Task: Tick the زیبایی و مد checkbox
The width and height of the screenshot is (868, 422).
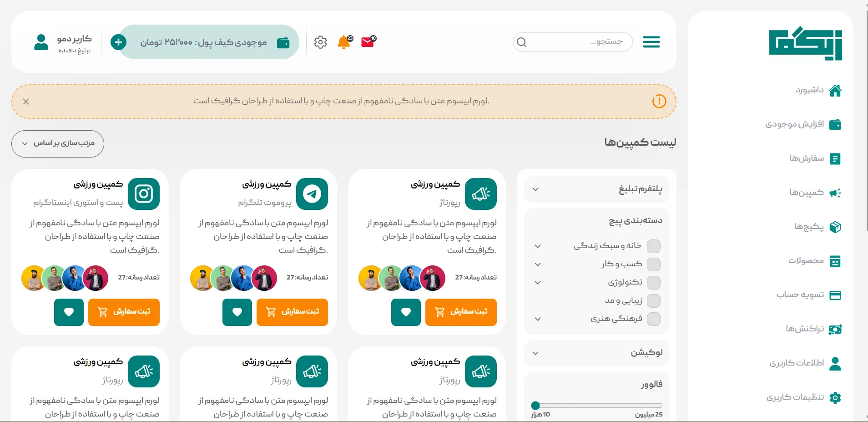Action: coord(654,301)
